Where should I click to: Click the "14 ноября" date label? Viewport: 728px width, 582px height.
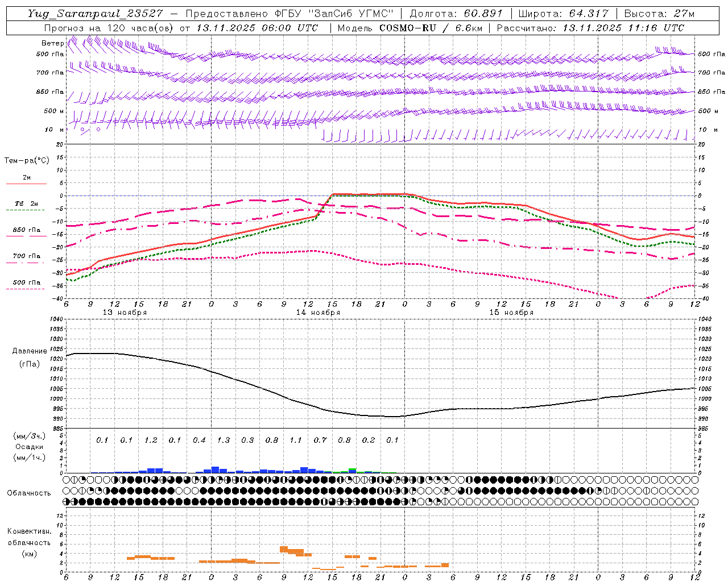318,313
